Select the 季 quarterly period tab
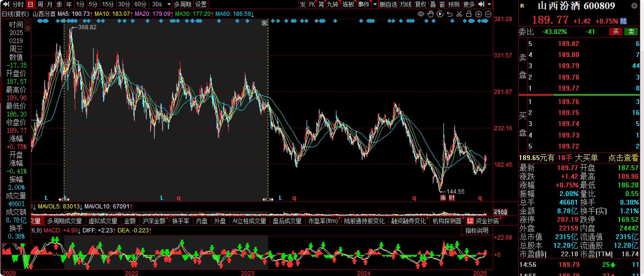644x276 pixels. point(59,5)
